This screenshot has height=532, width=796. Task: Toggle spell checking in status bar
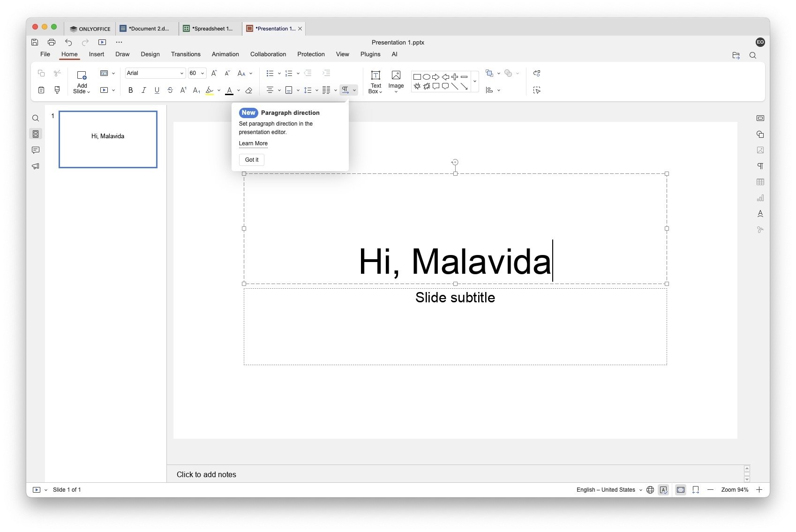point(663,490)
